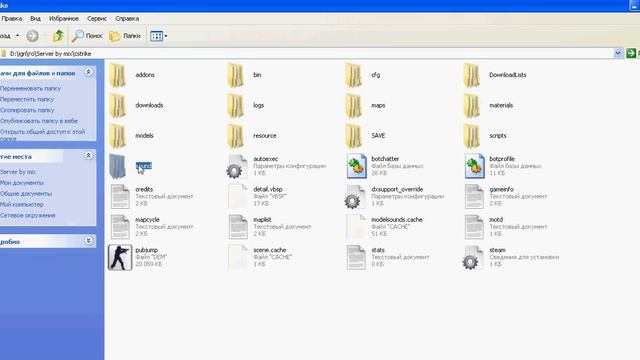Click Скопировать папку link
Screen dimensions: 640x360
(27, 110)
